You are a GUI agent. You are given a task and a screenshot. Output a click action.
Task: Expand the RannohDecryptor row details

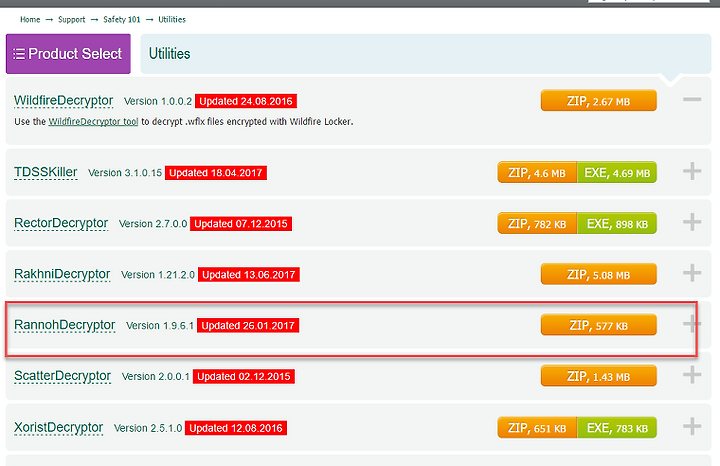point(692,324)
